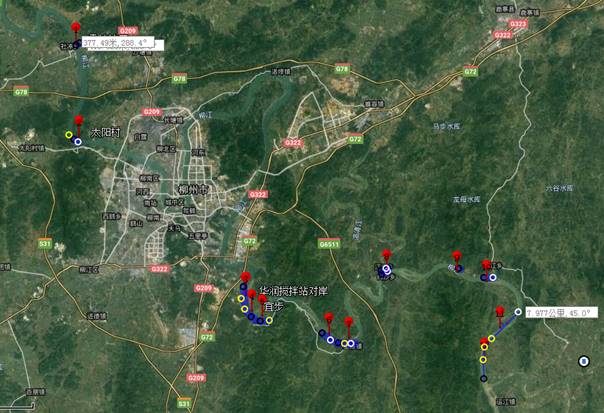Click the 太阳村镇 town label

[32, 148]
